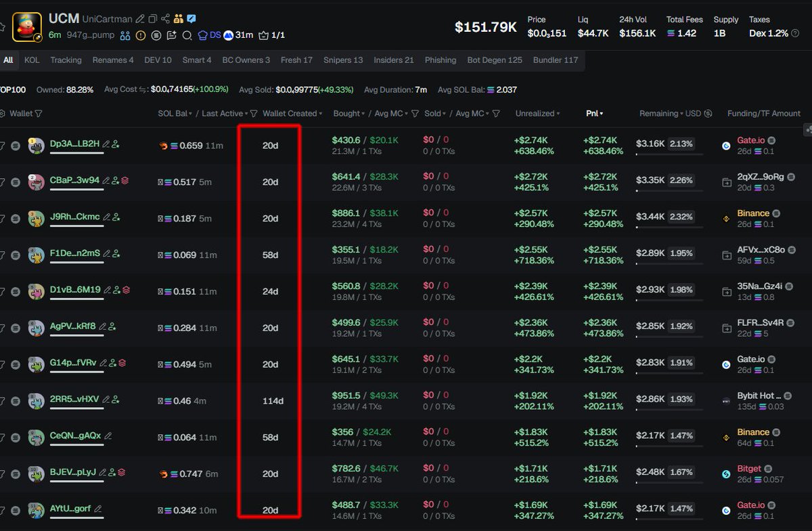Switch to the Snipers 13 tab
The height and width of the screenshot is (531, 812).
coord(343,60)
